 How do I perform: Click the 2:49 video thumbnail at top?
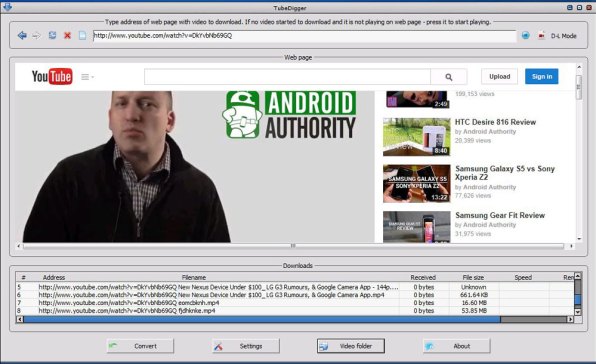pos(418,100)
